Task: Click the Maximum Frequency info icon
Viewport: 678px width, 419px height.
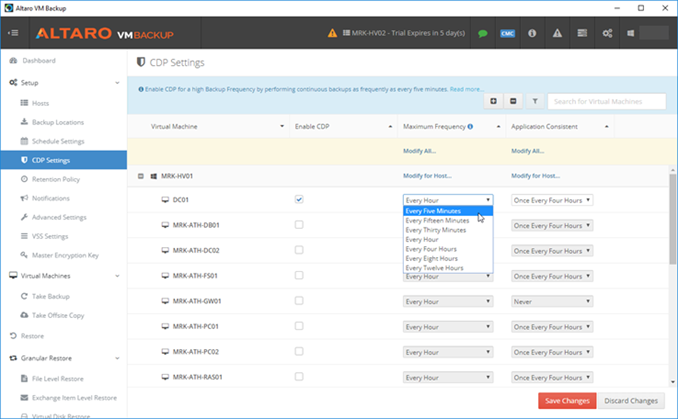Action: point(470,126)
